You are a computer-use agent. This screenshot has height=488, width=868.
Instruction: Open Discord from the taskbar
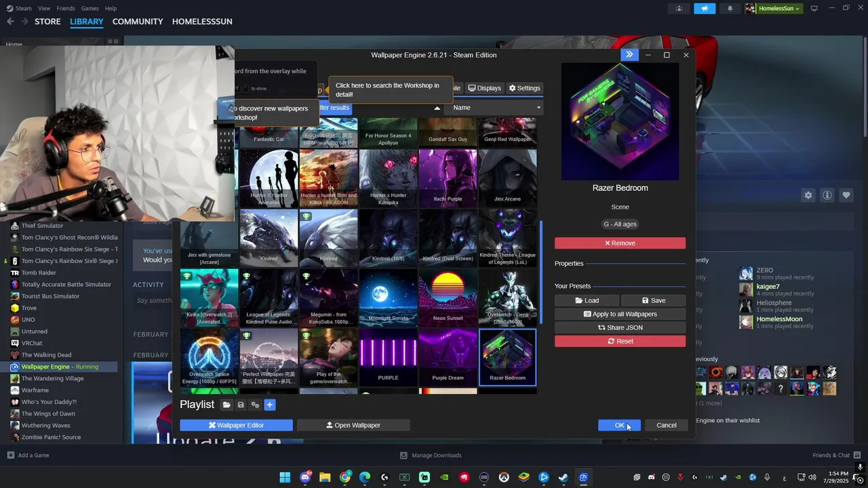coord(305,477)
